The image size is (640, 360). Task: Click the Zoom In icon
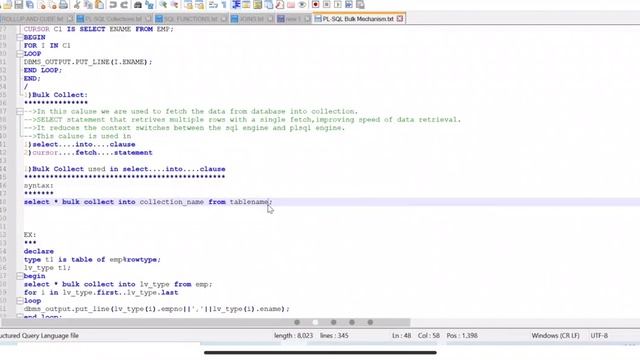pos(163,5)
